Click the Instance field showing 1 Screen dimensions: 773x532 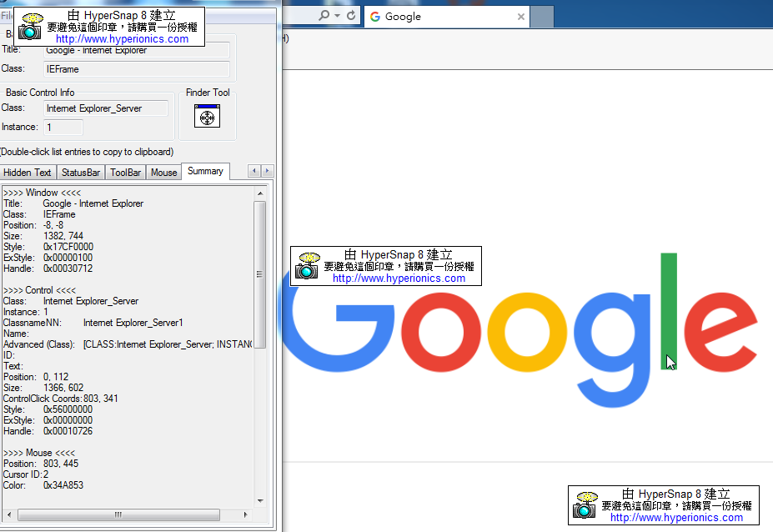coord(63,128)
